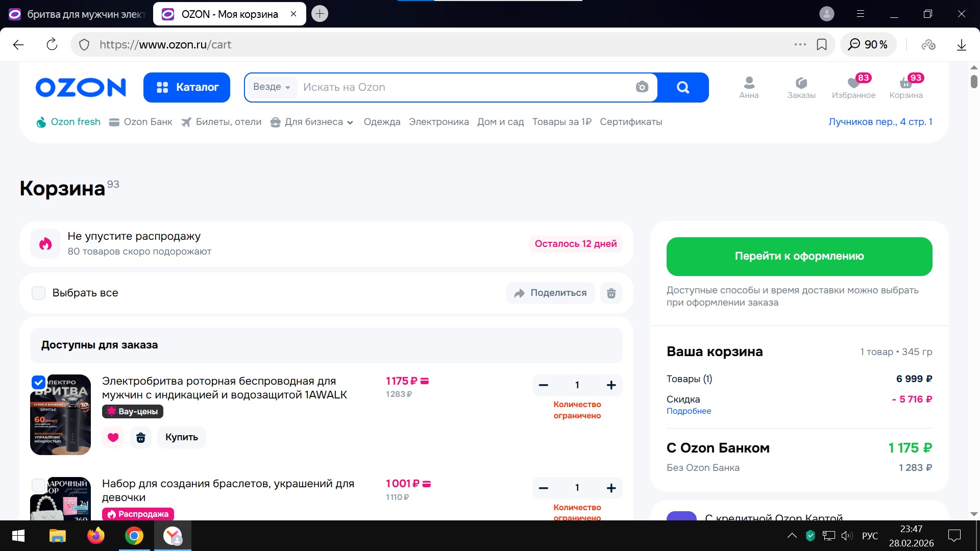
Task: Open the Везде search scope dropdown
Action: pos(272,87)
